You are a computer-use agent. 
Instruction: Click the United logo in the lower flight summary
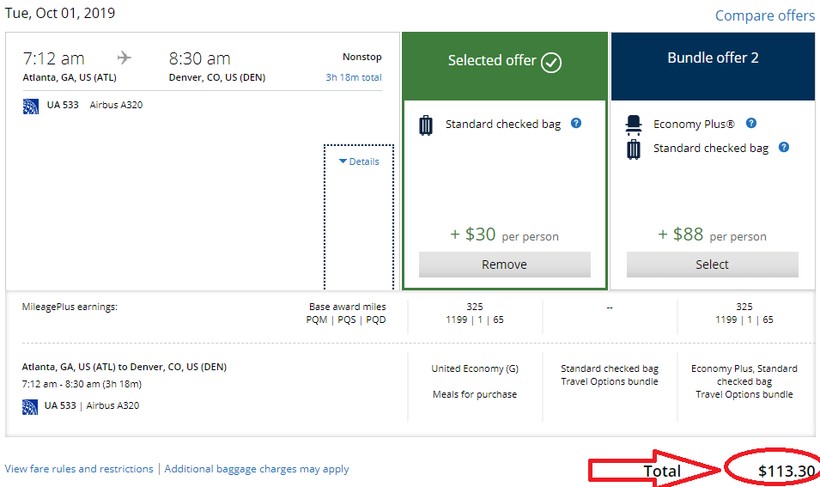click(x=31, y=406)
